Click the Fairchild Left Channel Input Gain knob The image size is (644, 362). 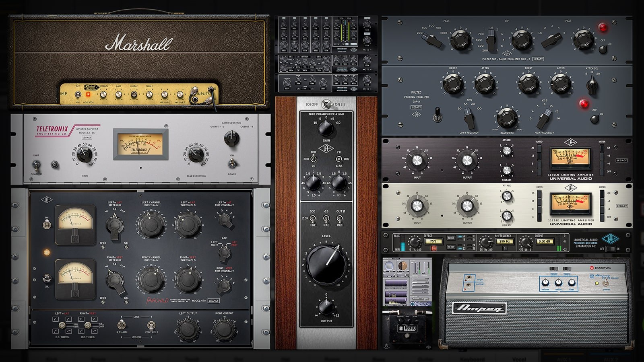pyautogui.click(x=151, y=224)
